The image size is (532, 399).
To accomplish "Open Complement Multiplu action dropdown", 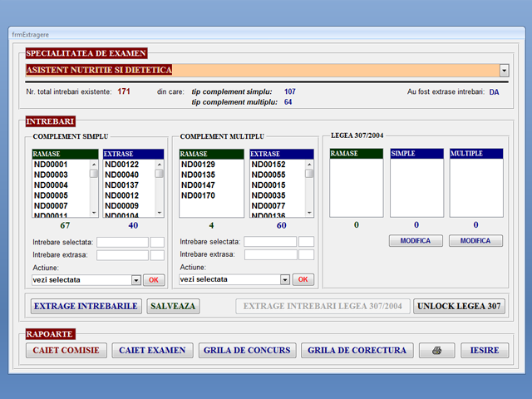I will pos(285,280).
